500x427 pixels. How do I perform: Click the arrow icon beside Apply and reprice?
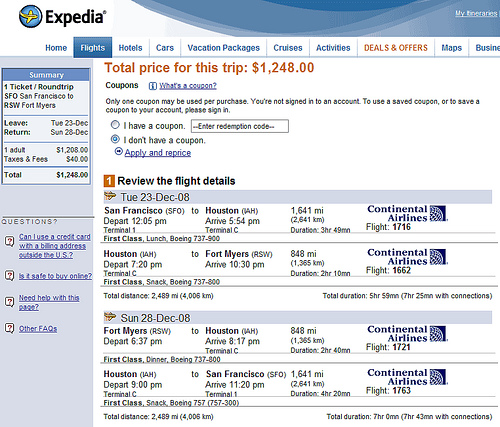[119, 152]
